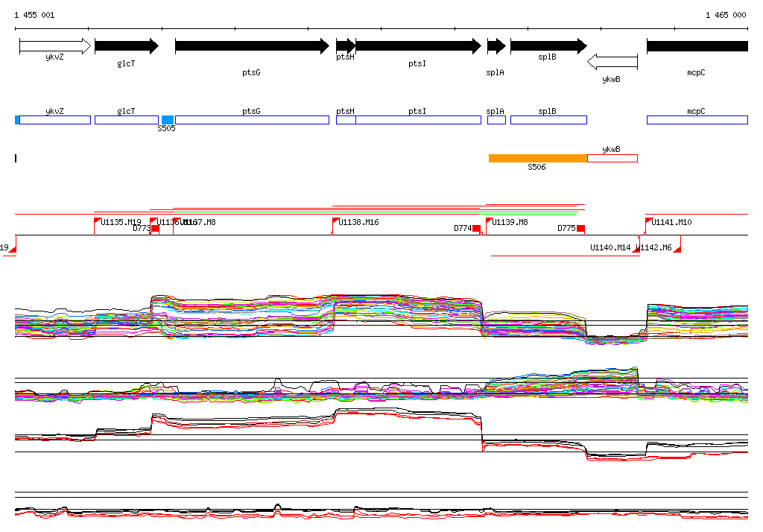This screenshot has width=763, height=532.
Task: Click the red D774 terminator square
Action: point(476,228)
